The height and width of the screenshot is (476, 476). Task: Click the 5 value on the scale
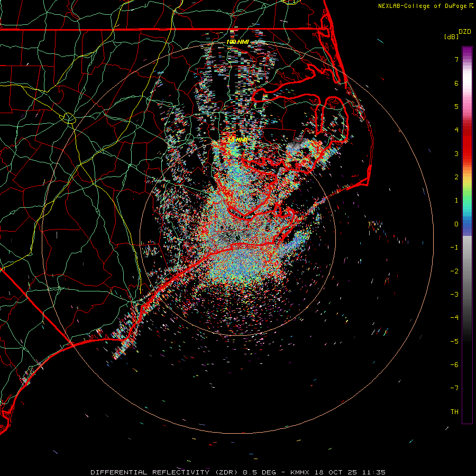click(456, 107)
